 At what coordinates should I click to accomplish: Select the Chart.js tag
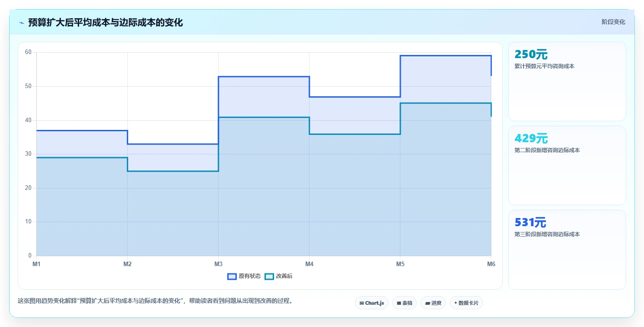372,303
